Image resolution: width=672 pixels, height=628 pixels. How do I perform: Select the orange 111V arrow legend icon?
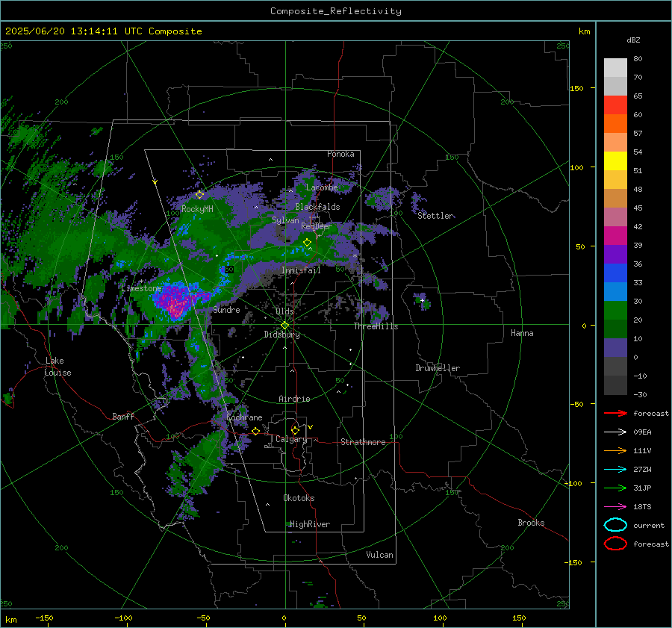(615, 450)
